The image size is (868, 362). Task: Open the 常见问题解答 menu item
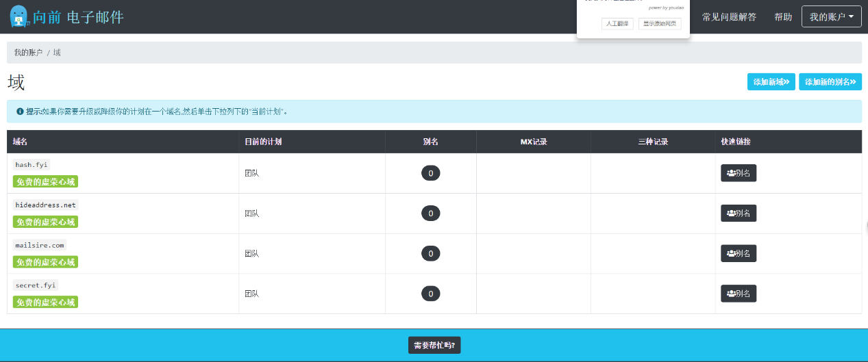coord(729,17)
